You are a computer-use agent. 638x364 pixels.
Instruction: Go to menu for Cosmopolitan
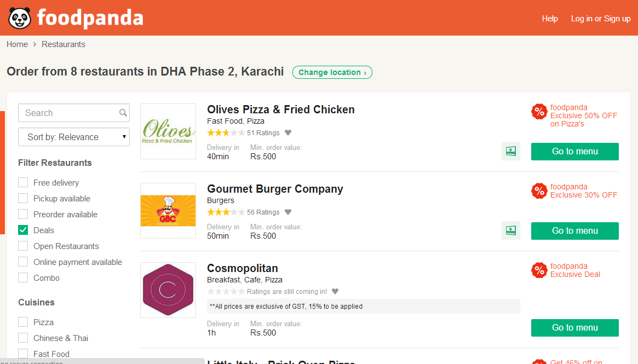[574, 328]
